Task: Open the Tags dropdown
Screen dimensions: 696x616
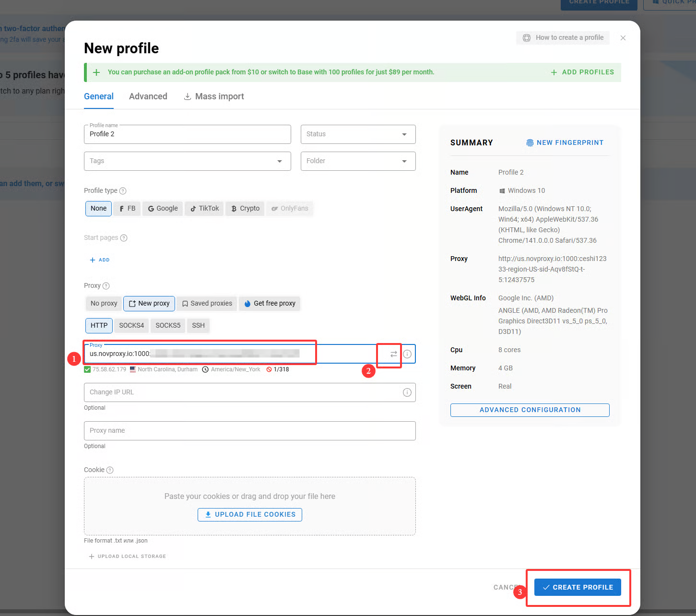Action: pos(187,161)
